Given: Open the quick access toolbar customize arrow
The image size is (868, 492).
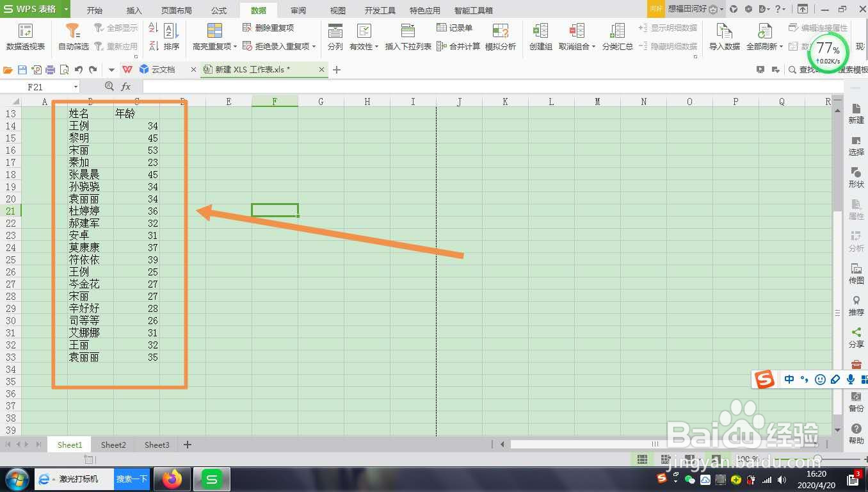Looking at the screenshot, I should tap(111, 69).
